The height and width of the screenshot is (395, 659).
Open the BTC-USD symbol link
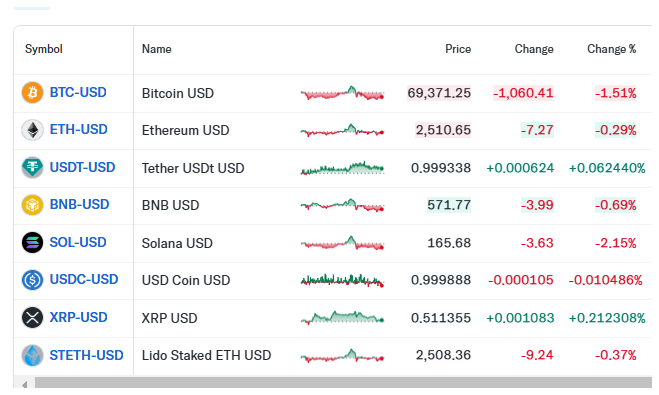coord(78,92)
